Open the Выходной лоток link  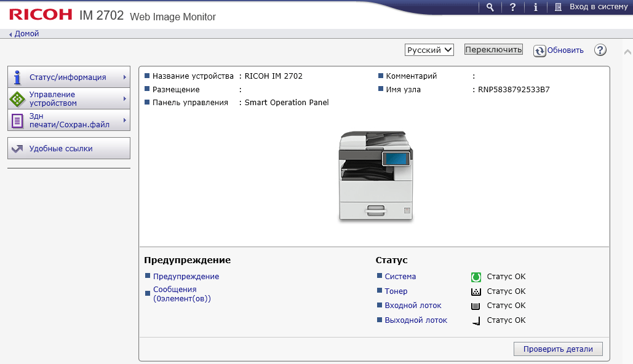click(416, 320)
